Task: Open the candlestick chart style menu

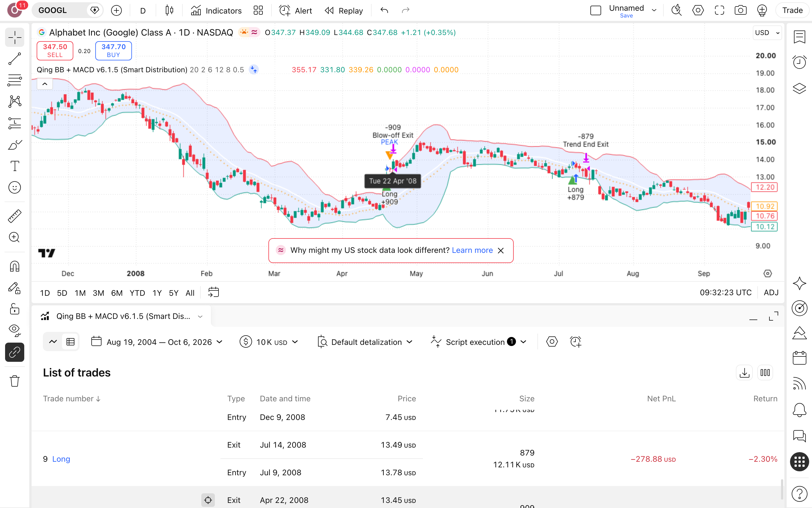Action: 169,11
